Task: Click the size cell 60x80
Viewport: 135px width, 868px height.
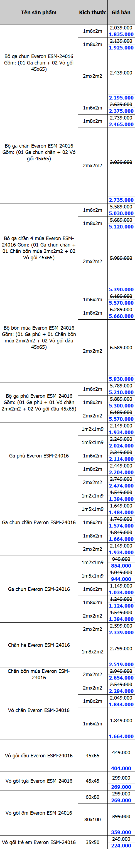Action: point(92,797)
